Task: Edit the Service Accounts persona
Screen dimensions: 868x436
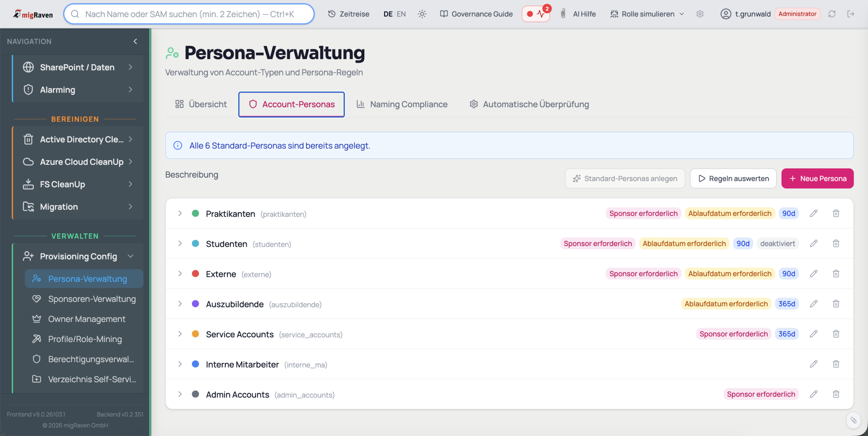Action: [x=814, y=334]
